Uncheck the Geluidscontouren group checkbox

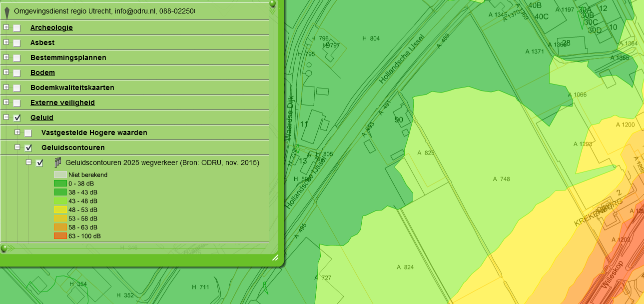point(28,148)
